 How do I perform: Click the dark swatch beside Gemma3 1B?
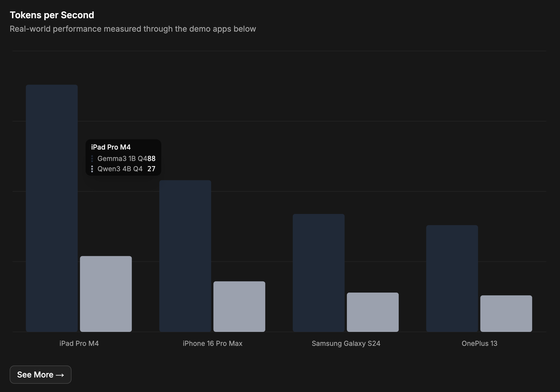pos(92,159)
